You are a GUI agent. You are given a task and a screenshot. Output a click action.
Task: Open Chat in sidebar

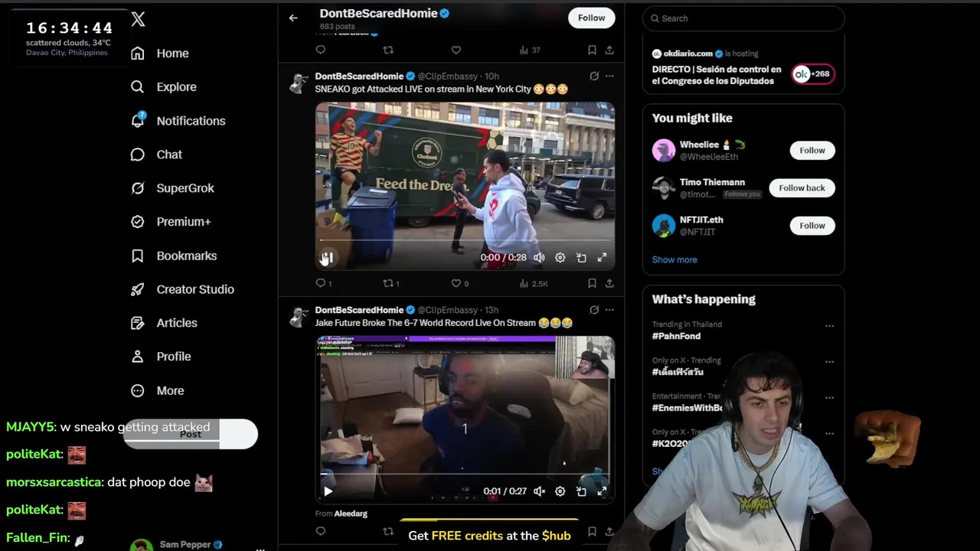pyautogui.click(x=157, y=154)
